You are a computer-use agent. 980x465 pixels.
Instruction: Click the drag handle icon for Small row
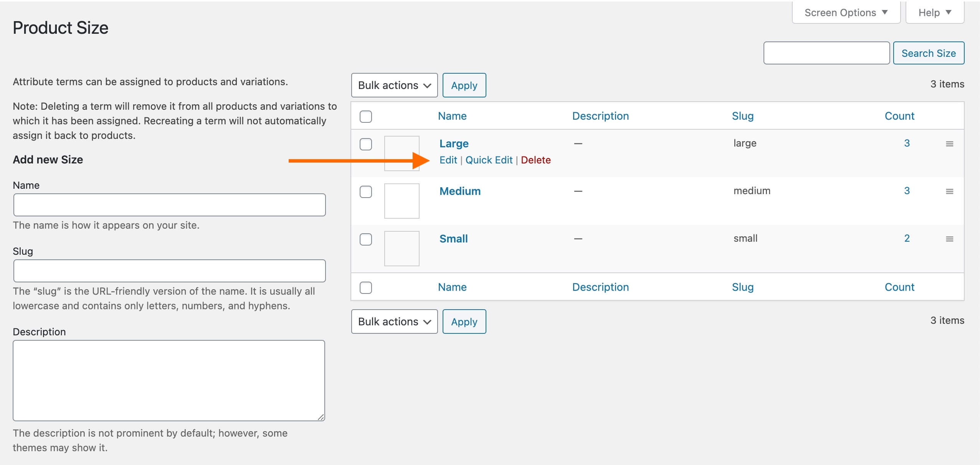pyautogui.click(x=949, y=239)
